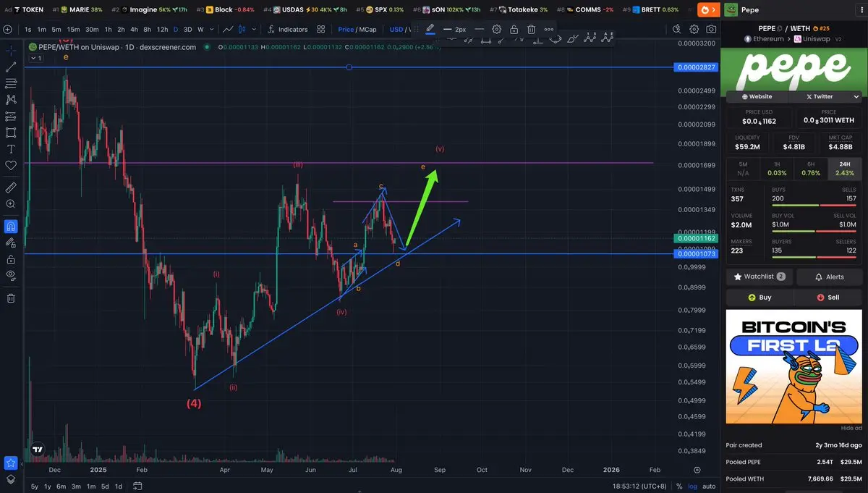868x493 pixels.
Task: Select the text annotation tool
Action: 11,149
